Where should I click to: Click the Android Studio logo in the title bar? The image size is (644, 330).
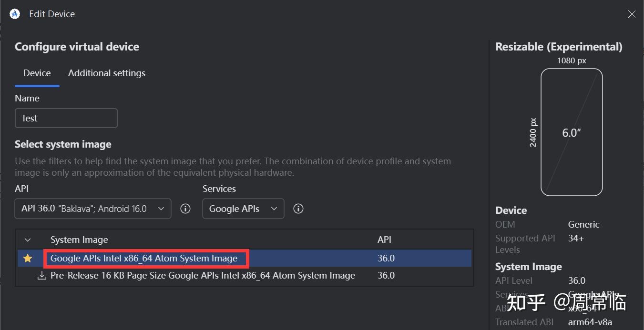14,14
